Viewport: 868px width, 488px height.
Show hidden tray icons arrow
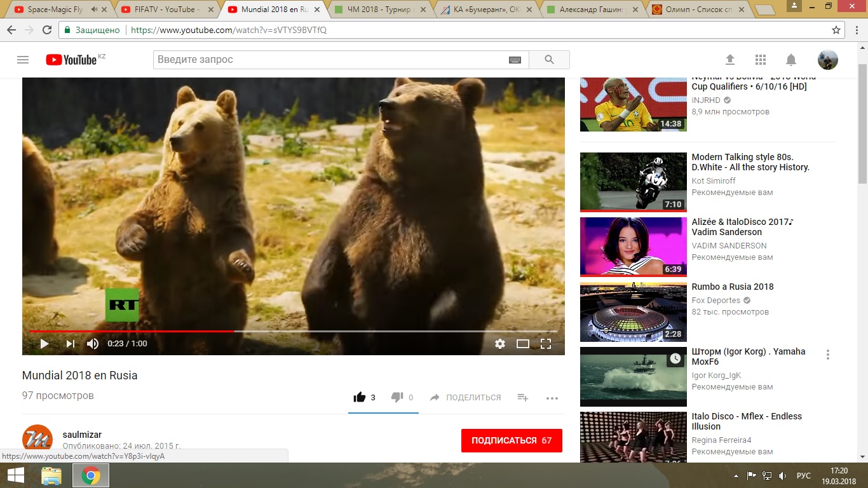[736, 476]
